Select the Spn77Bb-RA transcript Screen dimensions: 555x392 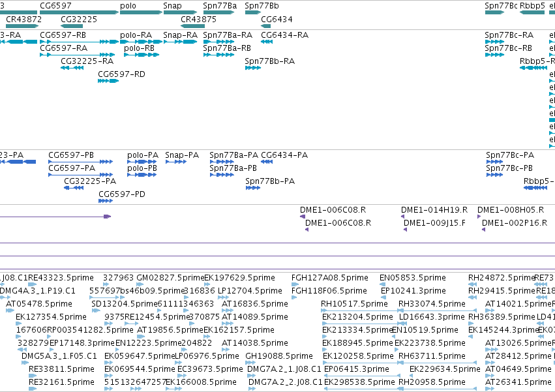(x=253, y=68)
